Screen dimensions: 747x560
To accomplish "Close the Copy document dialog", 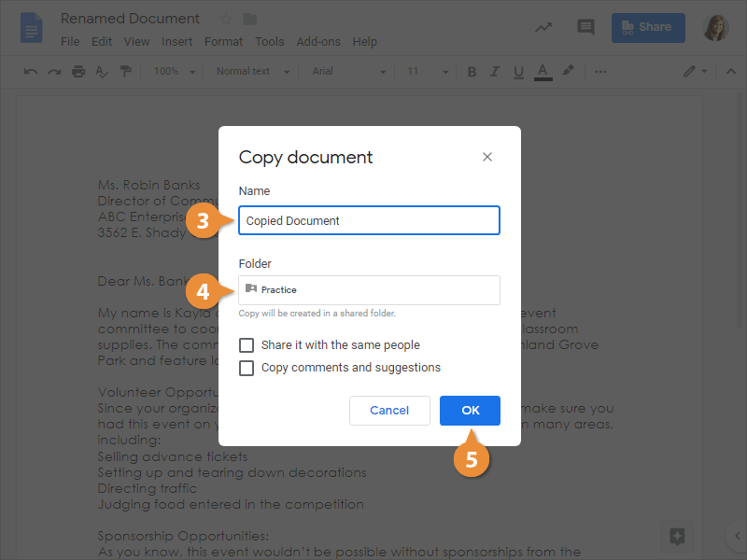I will tap(486, 157).
